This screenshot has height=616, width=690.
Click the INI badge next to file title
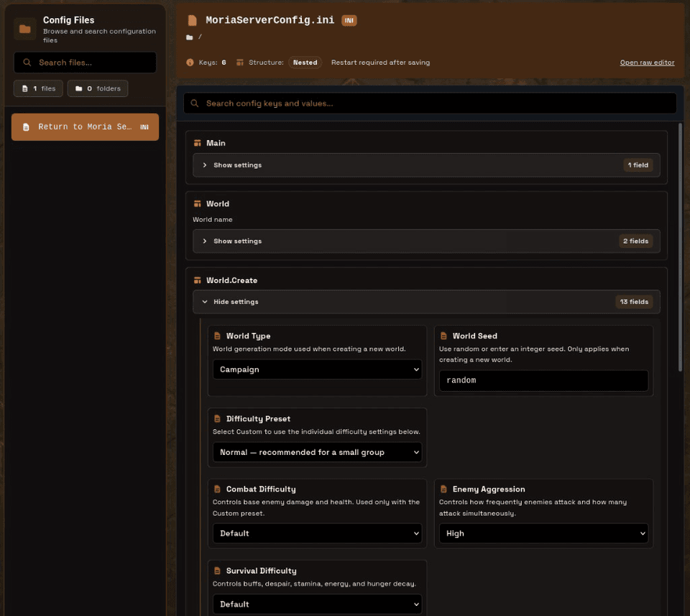[349, 20]
